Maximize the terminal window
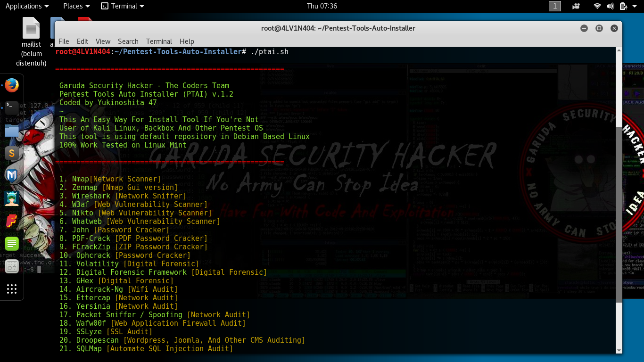This screenshot has width=644, height=362. (x=599, y=28)
